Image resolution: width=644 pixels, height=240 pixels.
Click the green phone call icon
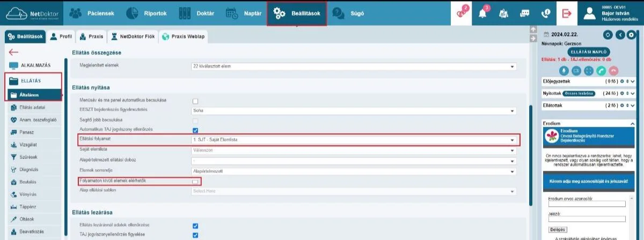pyautogui.click(x=601, y=70)
